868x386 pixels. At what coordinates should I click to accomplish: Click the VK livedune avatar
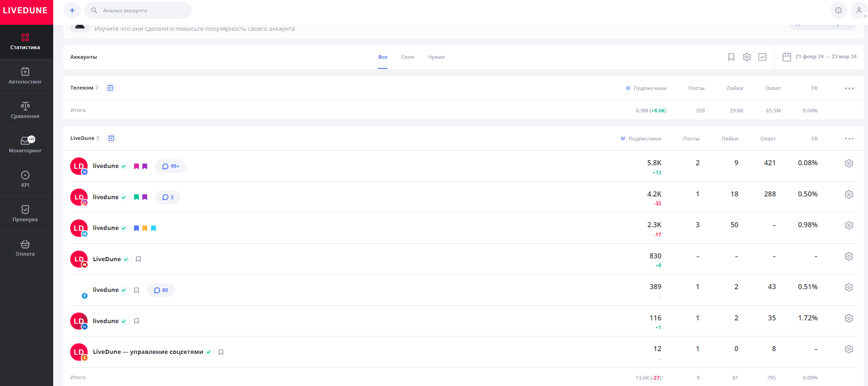click(x=79, y=166)
